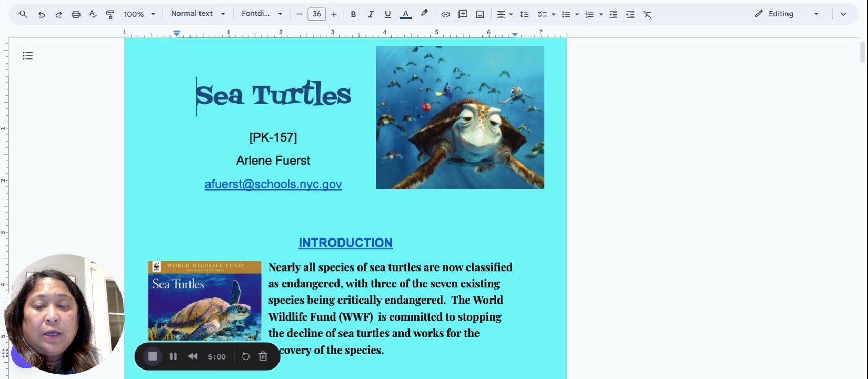Image resolution: width=868 pixels, height=379 pixels.
Task: Restart the recording
Action: coord(245,356)
